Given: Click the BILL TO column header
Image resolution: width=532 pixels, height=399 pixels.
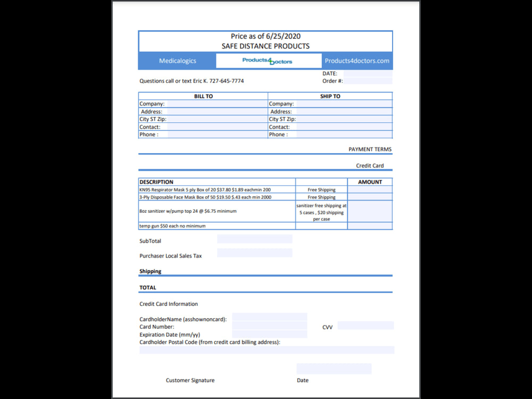Looking at the screenshot, I should (203, 96).
